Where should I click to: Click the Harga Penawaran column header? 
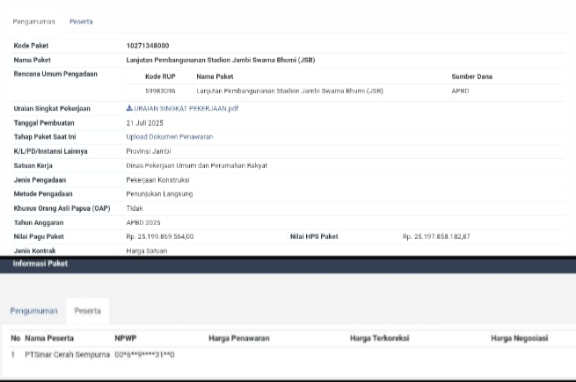(x=239, y=338)
